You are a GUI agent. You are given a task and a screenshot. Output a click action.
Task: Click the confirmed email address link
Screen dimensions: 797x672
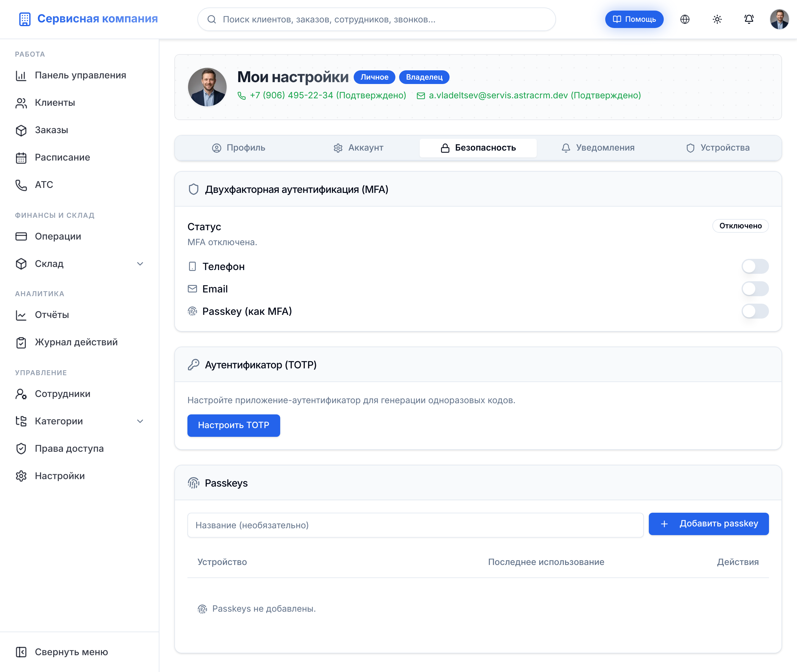529,96
